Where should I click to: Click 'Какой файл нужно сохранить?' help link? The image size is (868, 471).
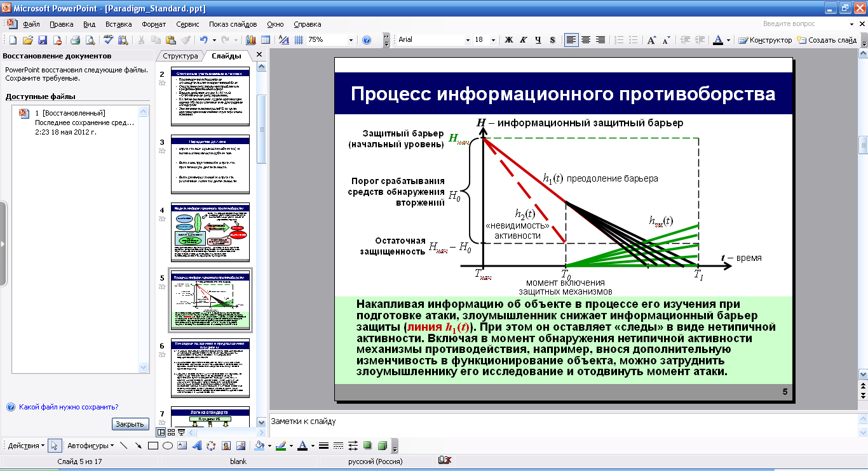[x=69, y=407]
